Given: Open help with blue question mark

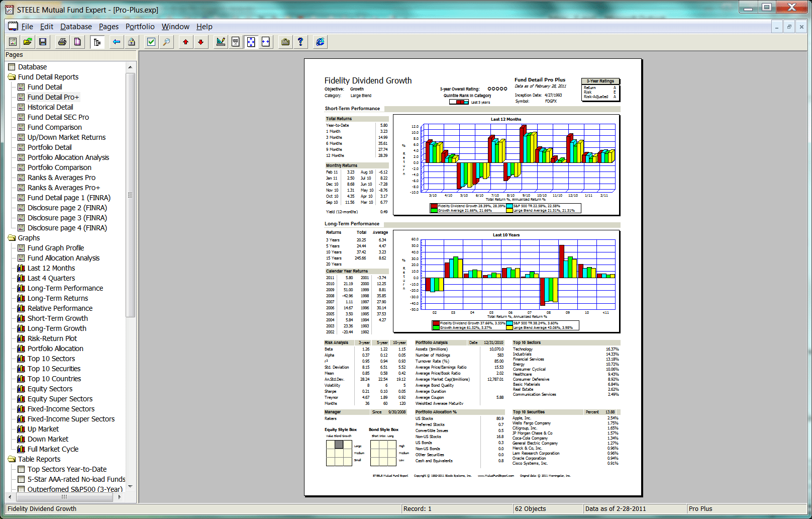Looking at the screenshot, I should point(300,42).
